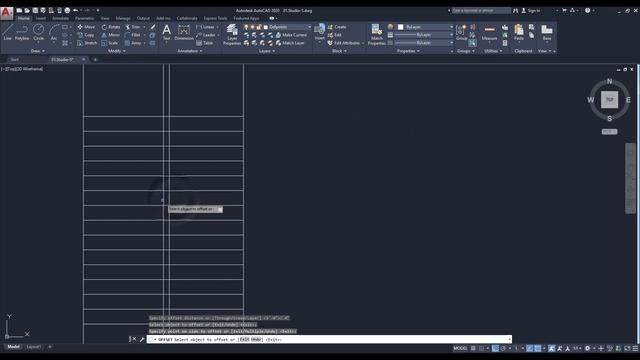Select the Dimension tool

coord(184,32)
